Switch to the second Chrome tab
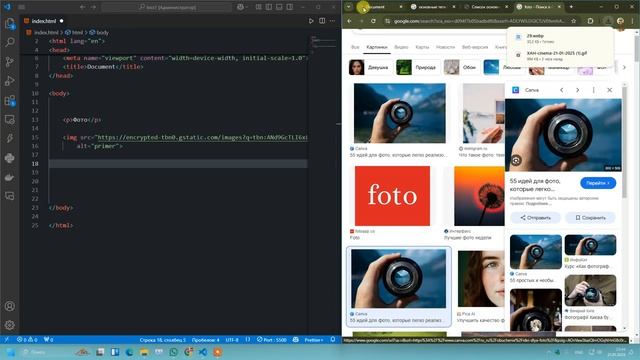The width and height of the screenshot is (640, 360). coord(432,7)
